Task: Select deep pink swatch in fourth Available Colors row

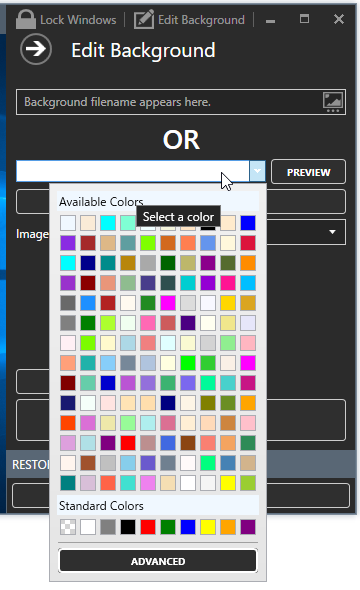Action: pyautogui.click(x=228, y=283)
